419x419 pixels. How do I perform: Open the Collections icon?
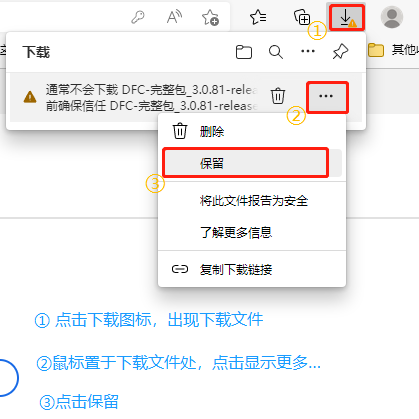point(302,17)
